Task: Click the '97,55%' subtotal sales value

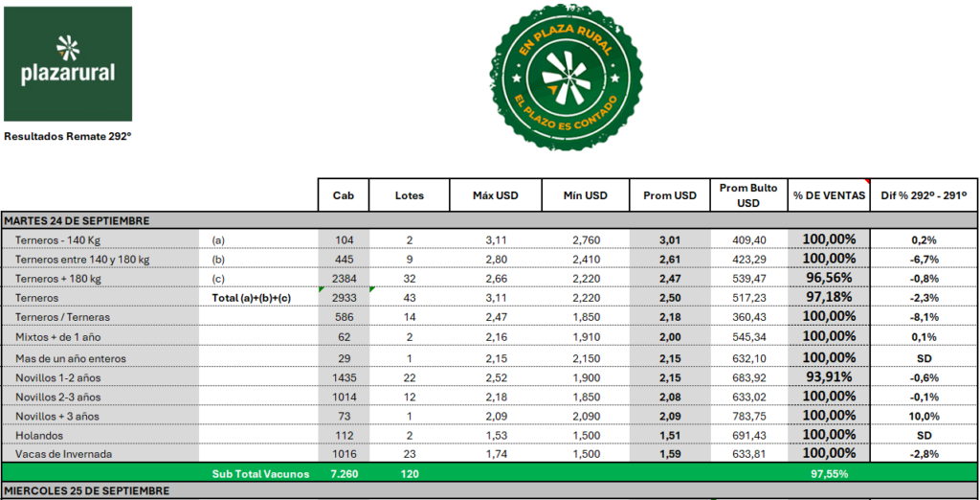Action: pyautogui.click(x=829, y=474)
